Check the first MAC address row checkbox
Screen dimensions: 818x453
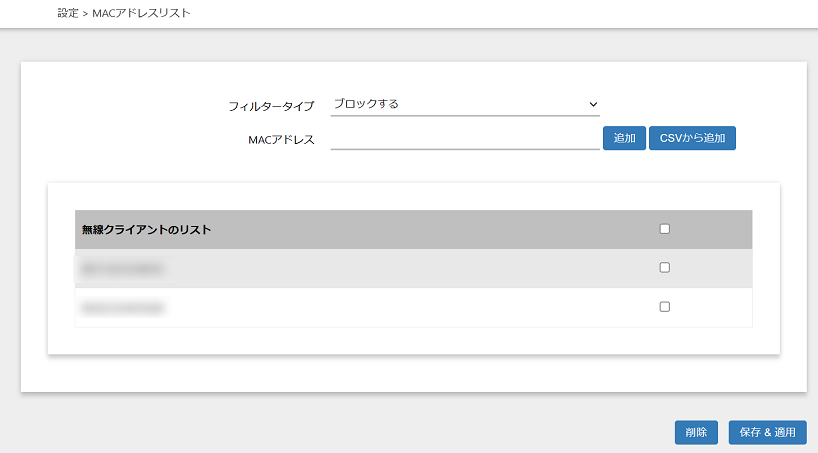pos(665,268)
